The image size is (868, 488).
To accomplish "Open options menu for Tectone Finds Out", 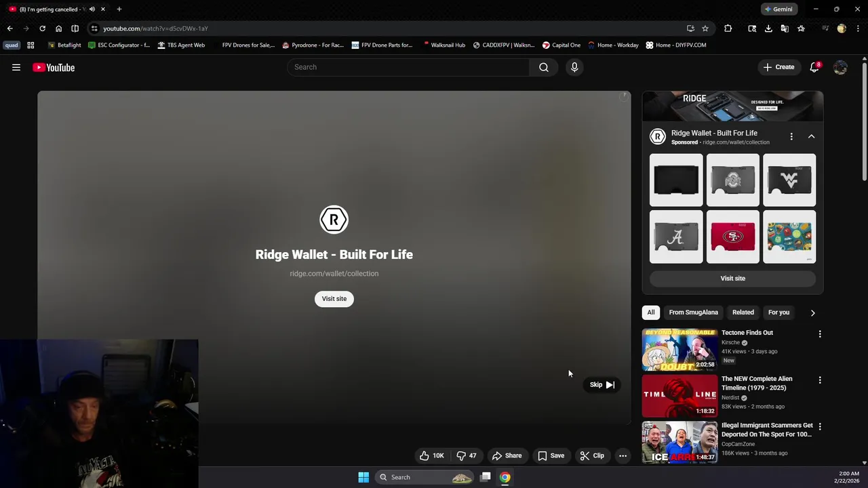I will (x=820, y=334).
